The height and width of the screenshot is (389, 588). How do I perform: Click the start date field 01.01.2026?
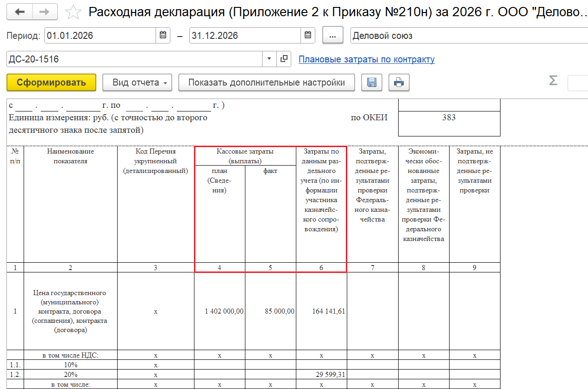point(100,36)
